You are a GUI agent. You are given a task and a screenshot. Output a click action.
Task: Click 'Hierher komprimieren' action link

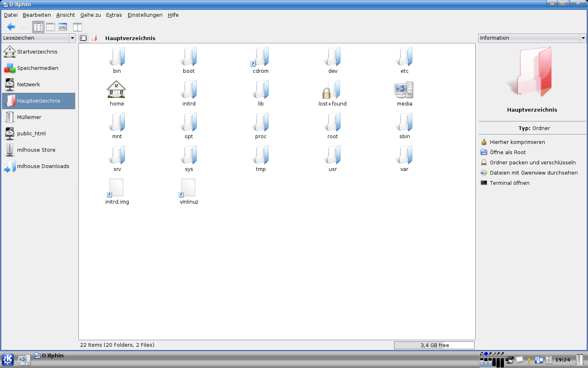pos(517,142)
